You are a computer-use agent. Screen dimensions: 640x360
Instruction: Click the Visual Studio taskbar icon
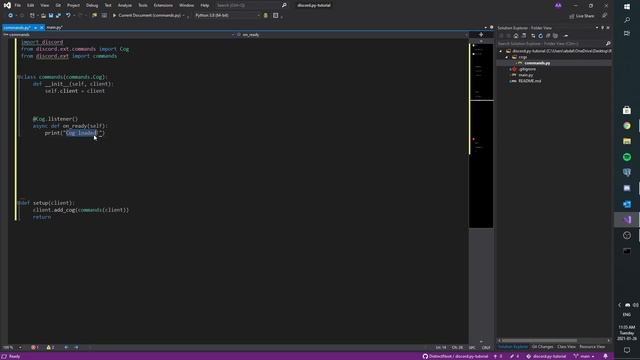[x=627, y=220]
